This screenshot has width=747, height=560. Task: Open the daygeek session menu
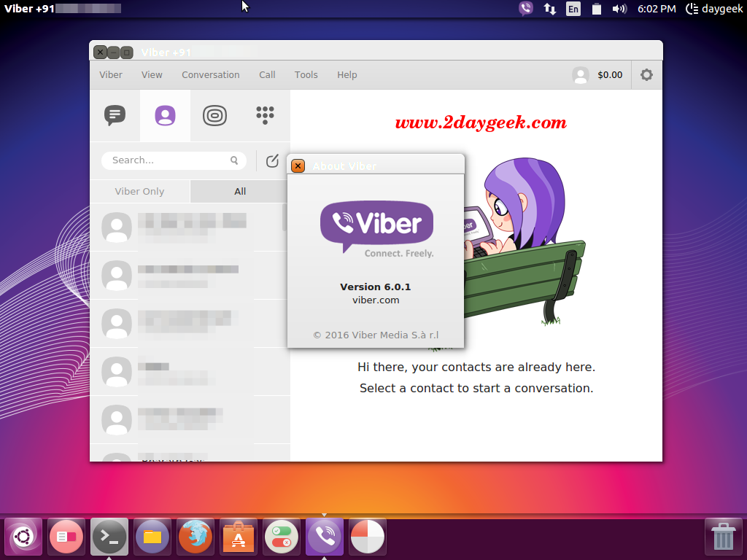click(x=714, y=9)
